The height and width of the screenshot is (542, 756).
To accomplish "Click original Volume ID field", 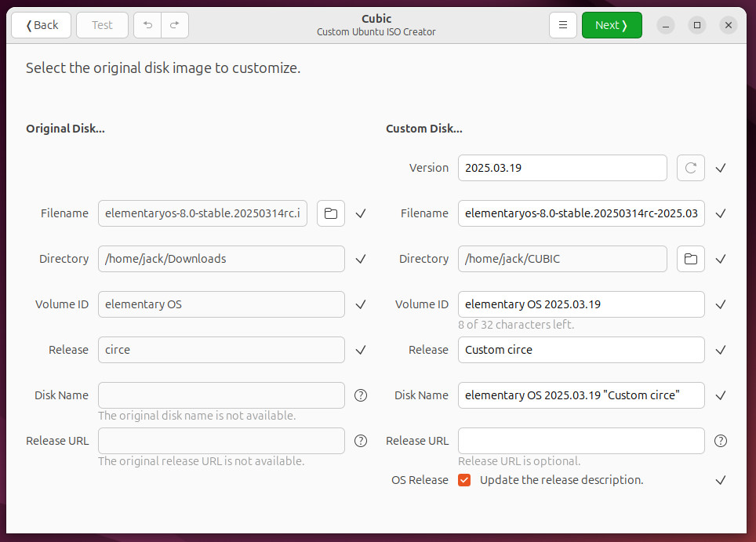I will [x=221, y=304].
